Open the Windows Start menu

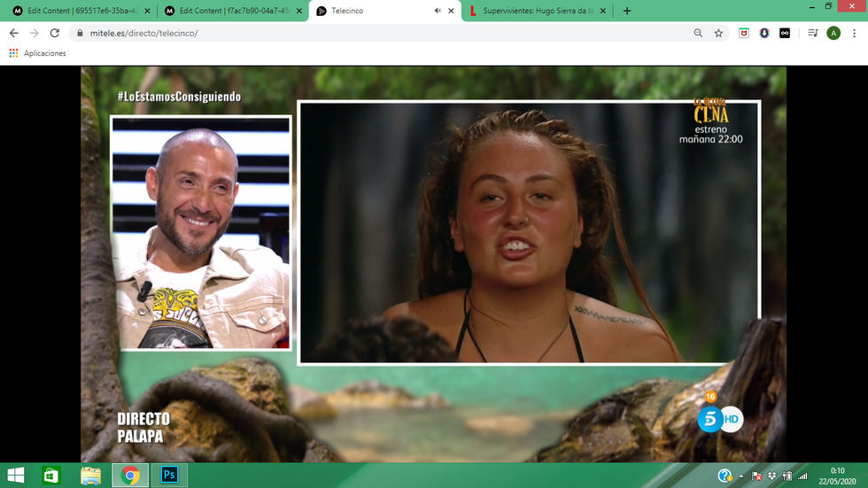16,476
